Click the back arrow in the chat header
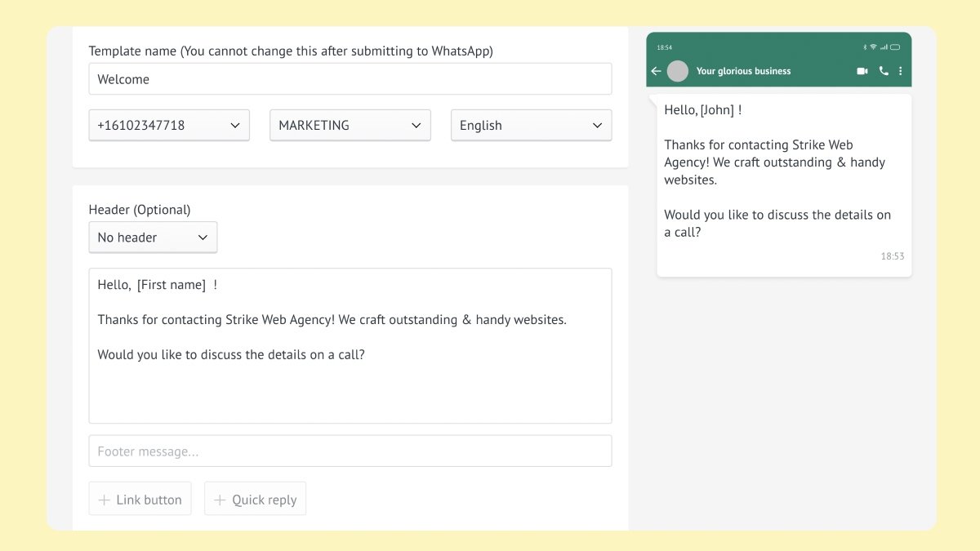The width and height of the screenshot is (980, 551). (656, 71)
